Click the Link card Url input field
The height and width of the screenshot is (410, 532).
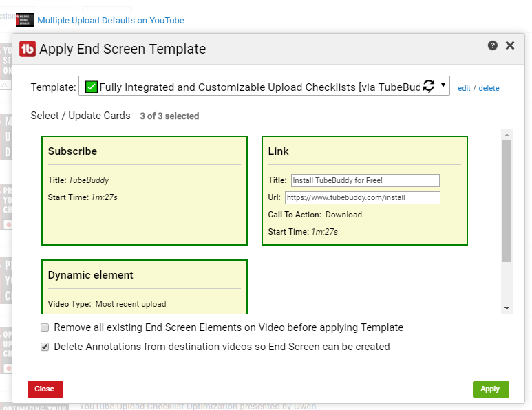(363, 197)
